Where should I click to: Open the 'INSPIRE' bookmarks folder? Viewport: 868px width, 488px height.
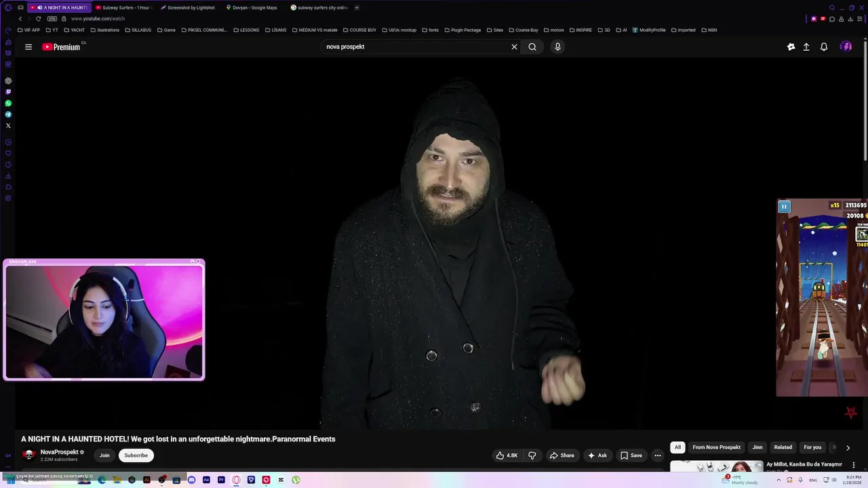[580, 30]
